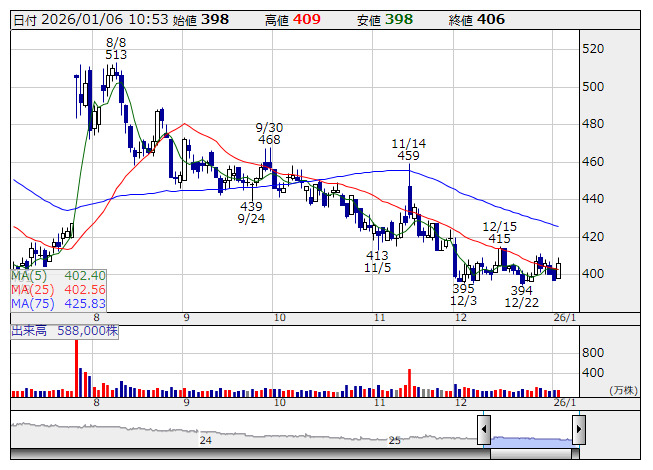Click the 9/24 low label 439
Viewport: 653px width, 470px height.
click(251, 206)
